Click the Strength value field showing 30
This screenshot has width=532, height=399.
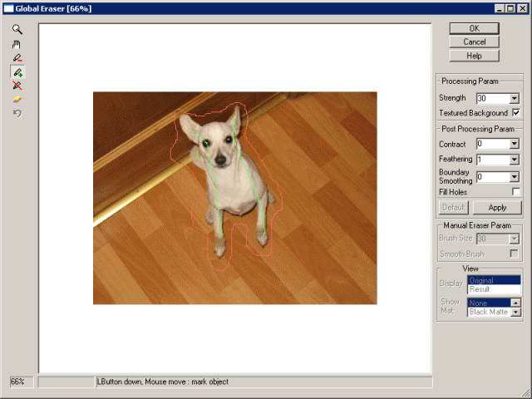[493, 98]
